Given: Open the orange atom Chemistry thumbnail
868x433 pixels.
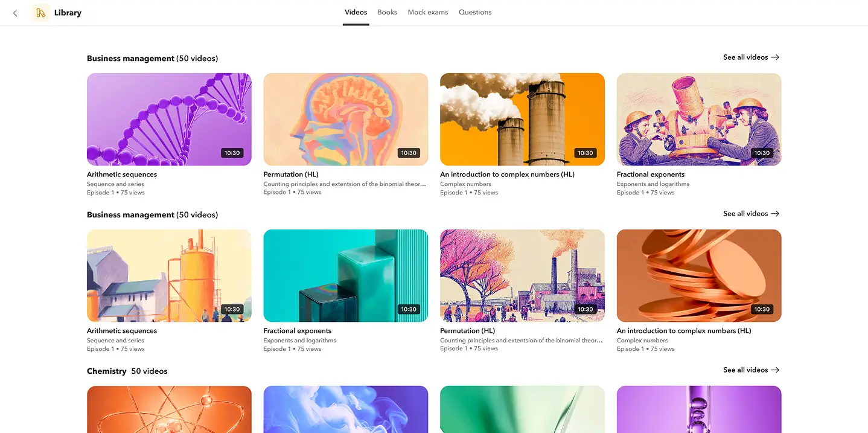Looking at the screenshot, I should [x=169, y=409].
